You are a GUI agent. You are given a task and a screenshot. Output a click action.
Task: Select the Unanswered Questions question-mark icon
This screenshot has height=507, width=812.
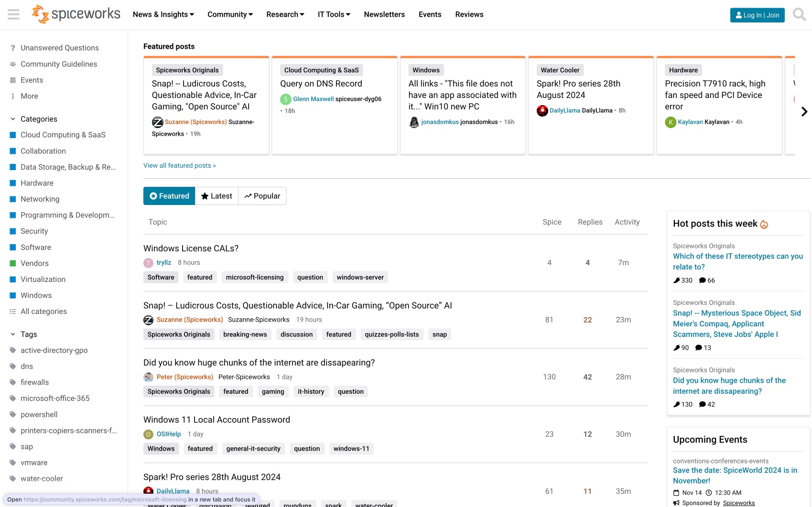(12, 47)
